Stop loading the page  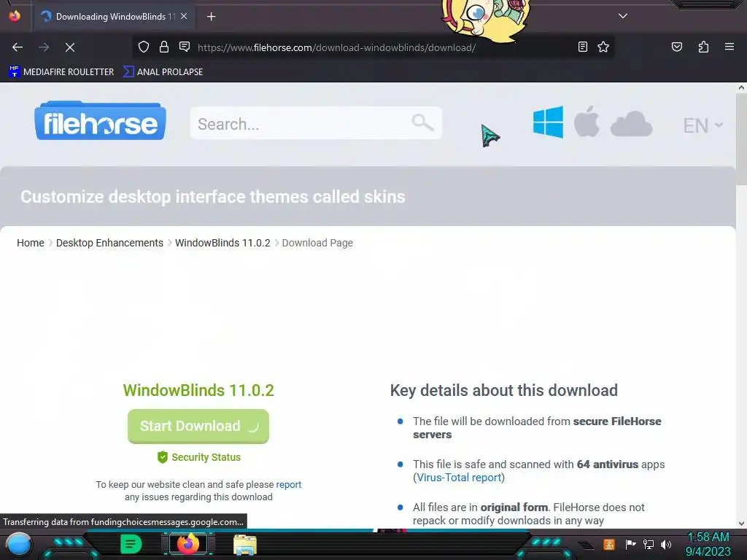pyautogui.click(x=70, y=47)
